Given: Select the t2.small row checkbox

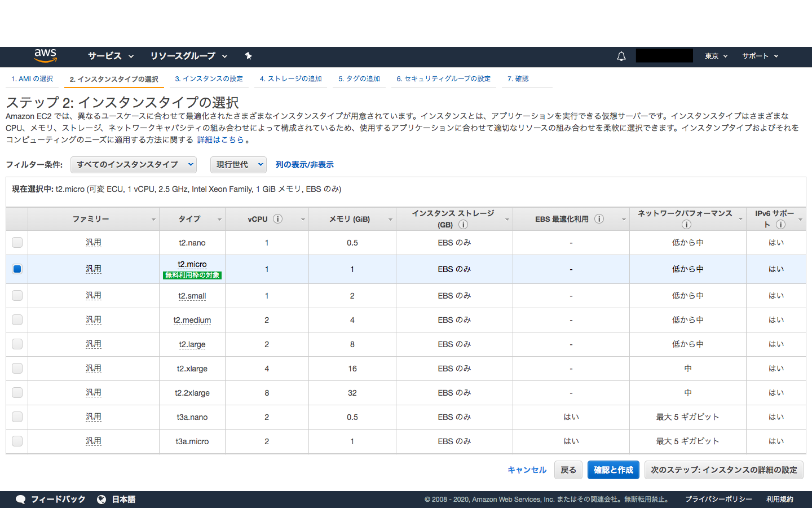Looking at the screenshot, I should click(x=17, y=295).
